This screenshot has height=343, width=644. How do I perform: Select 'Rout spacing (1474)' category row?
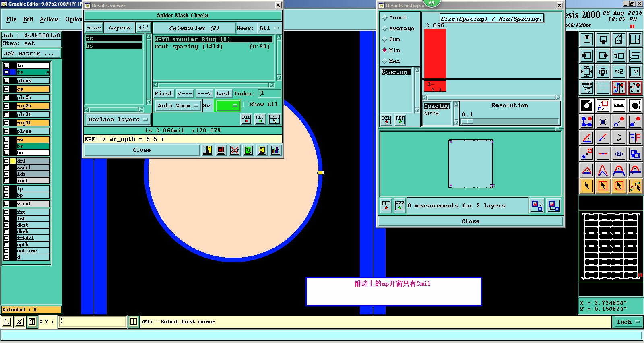(x=213, y=47)
